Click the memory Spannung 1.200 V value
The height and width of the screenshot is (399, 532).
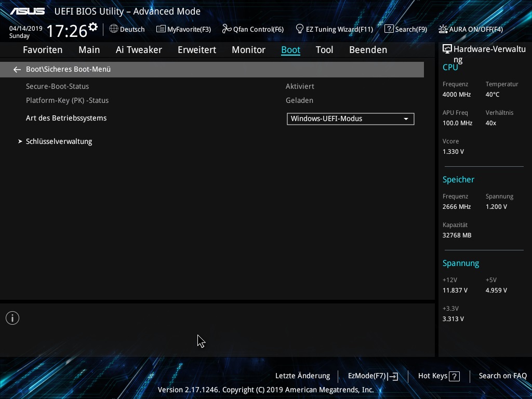(496, 207)
